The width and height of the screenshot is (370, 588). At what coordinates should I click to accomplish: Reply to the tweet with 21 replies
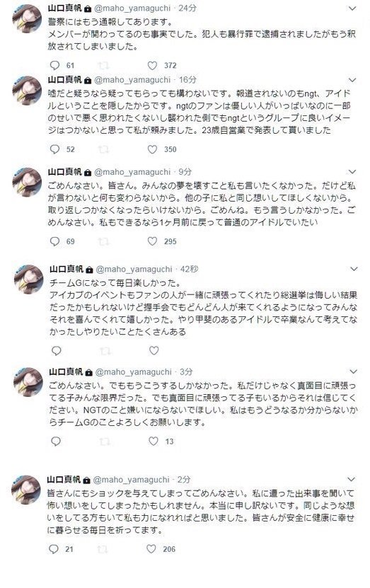tap(54, 549)
